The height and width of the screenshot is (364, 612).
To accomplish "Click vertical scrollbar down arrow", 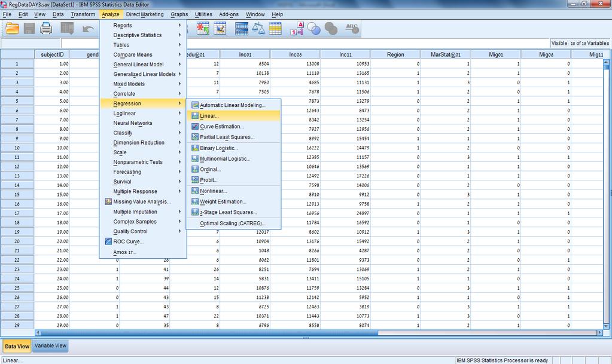I will 606,326.
